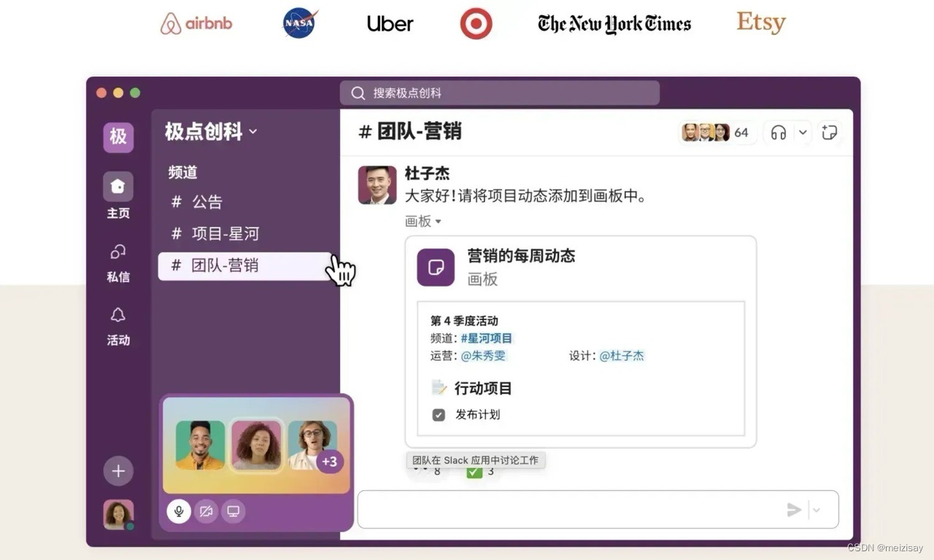The image size is (934, 560).
Task: Select the # 团队-营销 channel
Action: click(x=244, y=266)
